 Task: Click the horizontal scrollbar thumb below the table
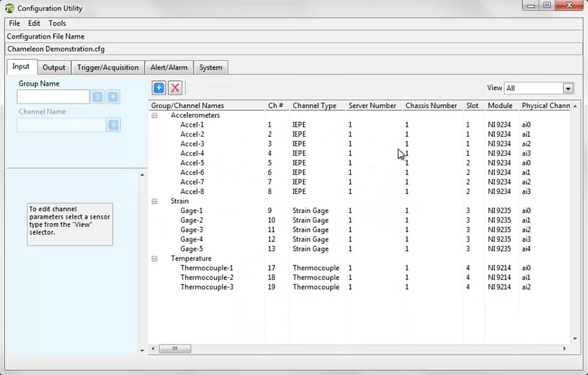(x=175, y=349)
